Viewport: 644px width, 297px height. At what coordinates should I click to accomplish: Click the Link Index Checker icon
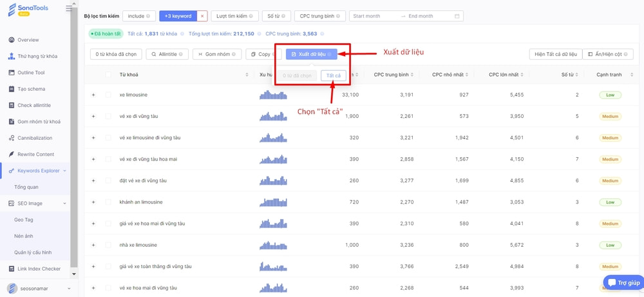point(12,269)
